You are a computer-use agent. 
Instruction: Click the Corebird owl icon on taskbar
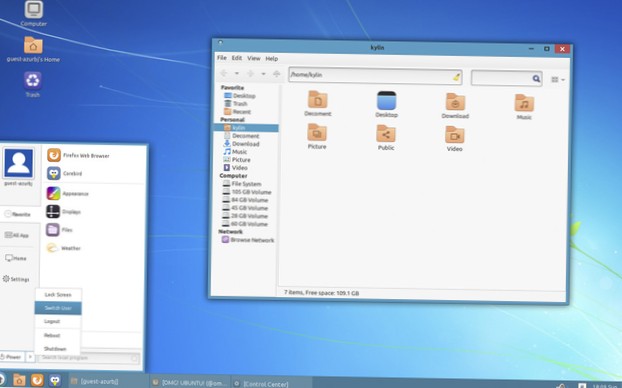point(55,381)
